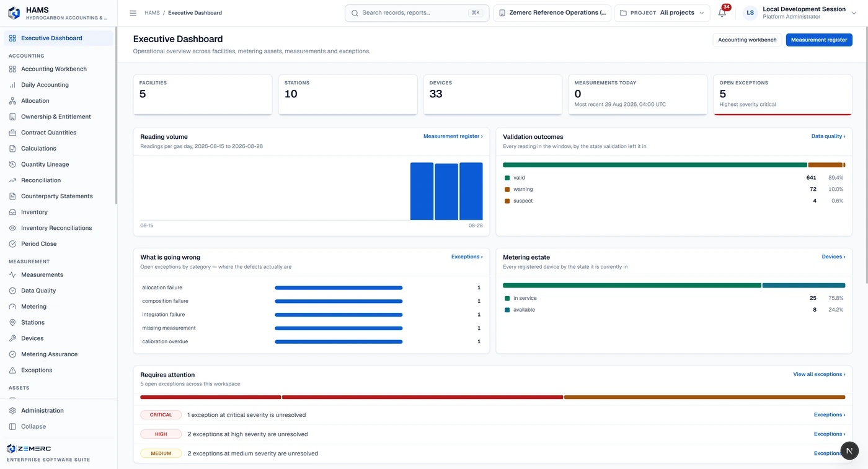This screenshot has width=868, height=469.
Task: Select Metering Assurance in the sidebar
Action: point(58,354)
